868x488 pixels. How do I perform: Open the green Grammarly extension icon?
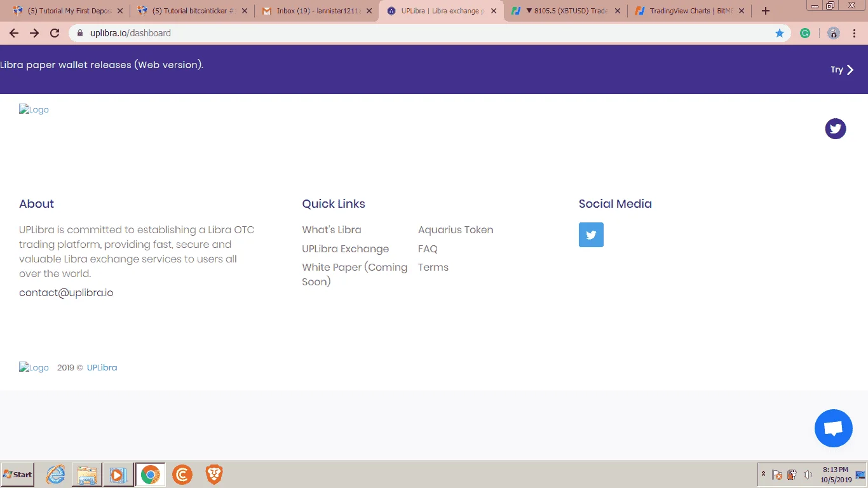(x=805, y=33)
